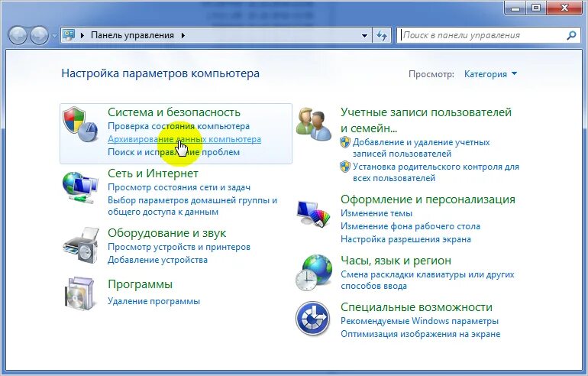Viewport: 588px width, 376px height.
Task: Click Установка родительского контроля link
Action: point(436,172)
